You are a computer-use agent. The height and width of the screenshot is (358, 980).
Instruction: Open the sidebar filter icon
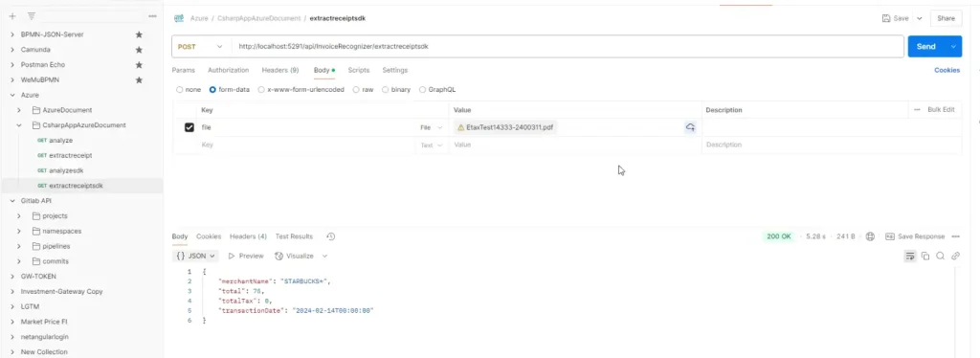coord(32,15)
